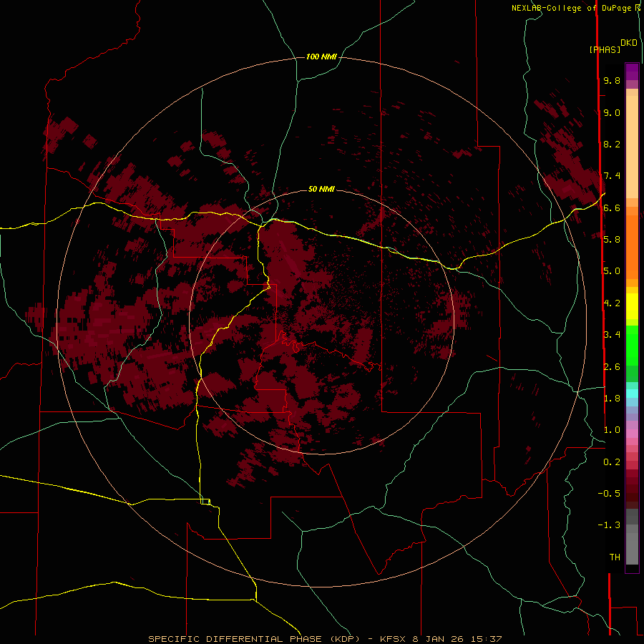
Task: Click the "100 NMI" range ring label
Action: [x=321, y=57]
